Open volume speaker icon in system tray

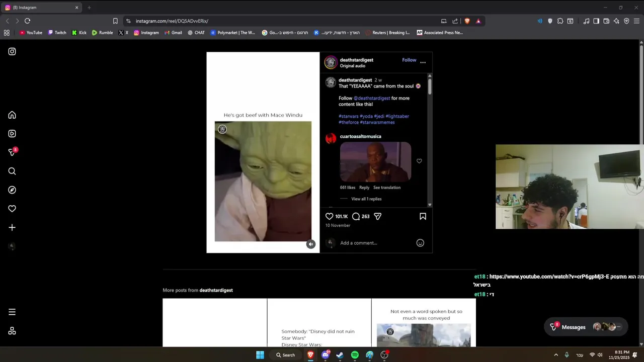point(600,355)
